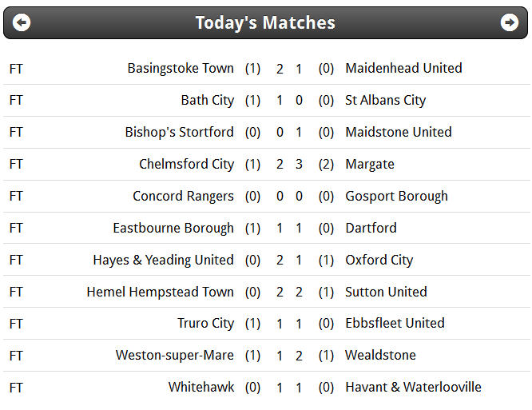Open Eastbourne Borough match details
The image size is (532, 410).
(266, 228)
